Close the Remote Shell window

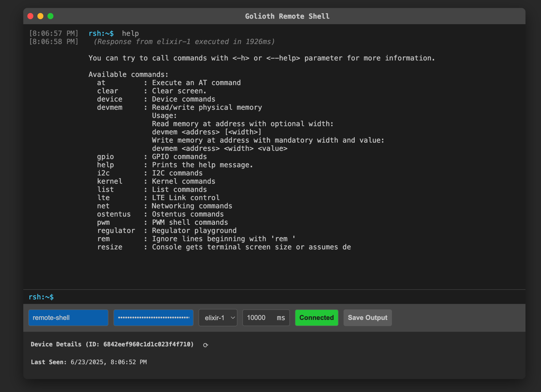[x=30, y=16]
